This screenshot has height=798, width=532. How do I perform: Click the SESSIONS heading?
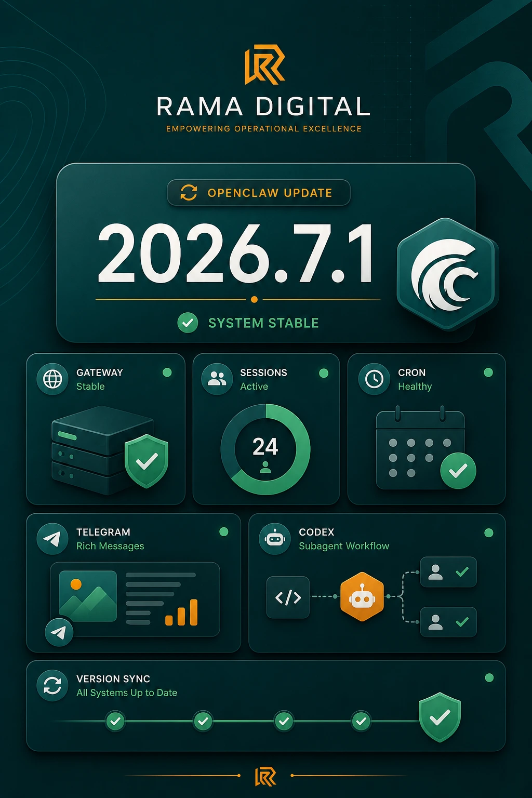(x=263, y=373)
